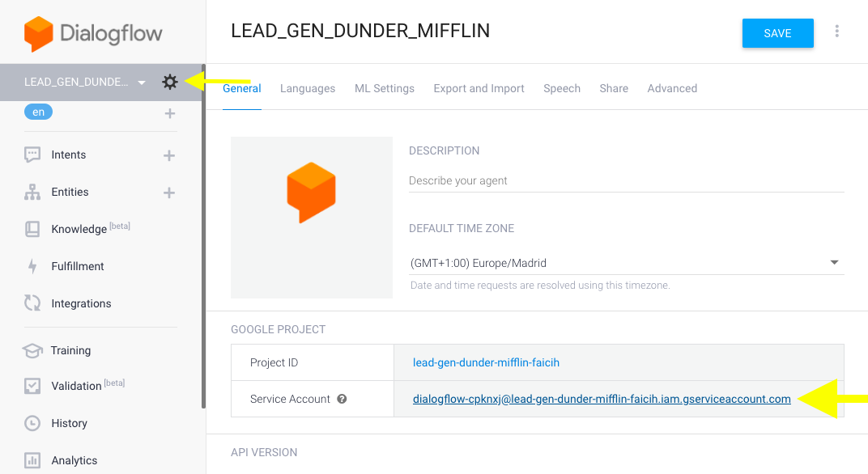Viewport: 868px width, 474px height.
Task: Create a new entity with plus icon
Action: click(169, 193)
